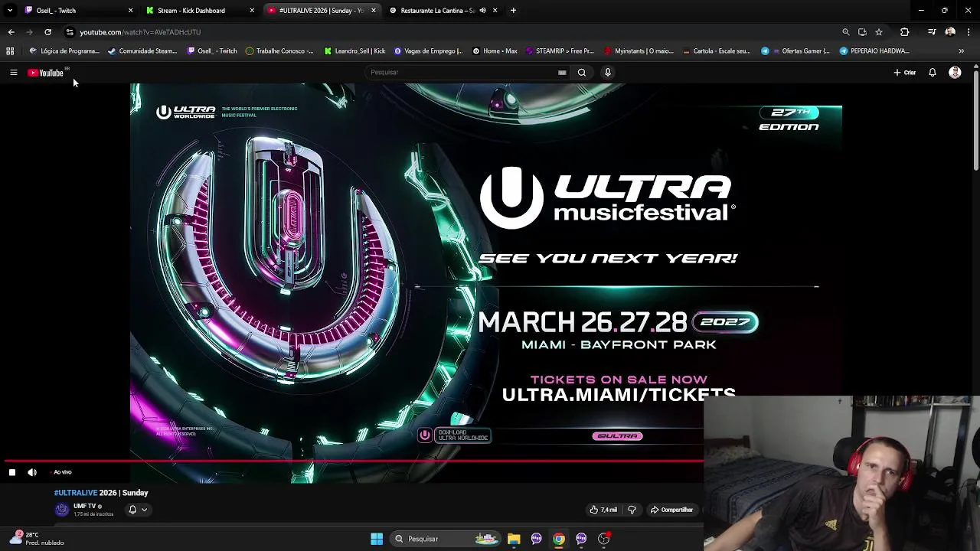Open the YouTube guide hamburger menu

[x=13, y=73]
